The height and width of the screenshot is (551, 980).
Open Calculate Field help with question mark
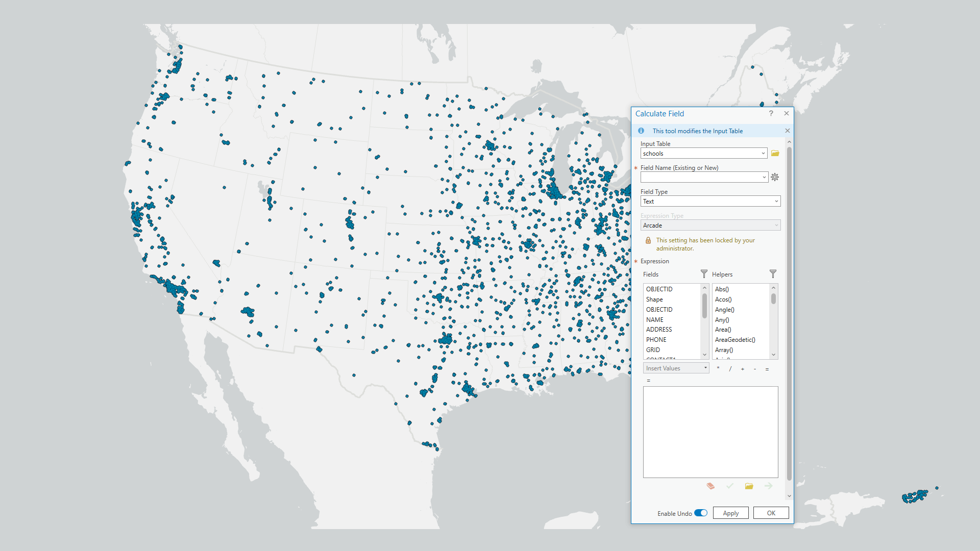[x=771, y=114]
